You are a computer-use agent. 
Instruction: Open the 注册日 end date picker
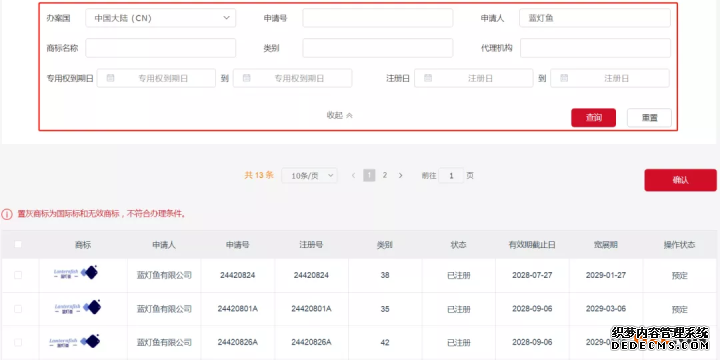tap(610, 78)
